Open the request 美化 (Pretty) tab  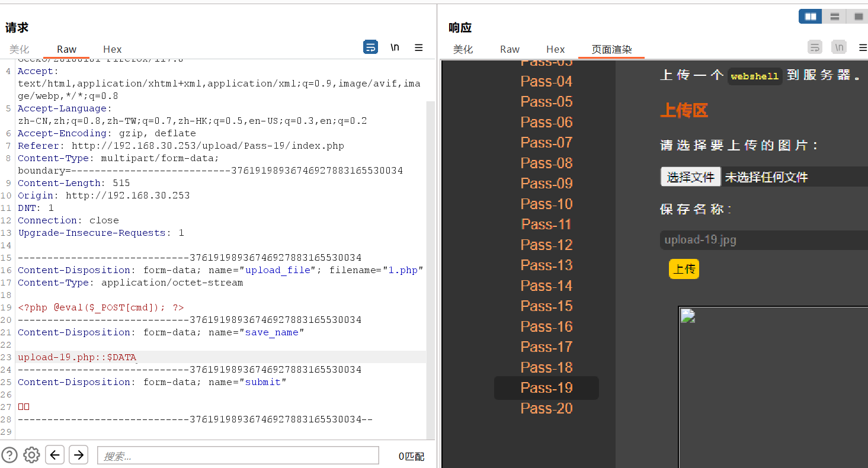[x=19, y=50]
